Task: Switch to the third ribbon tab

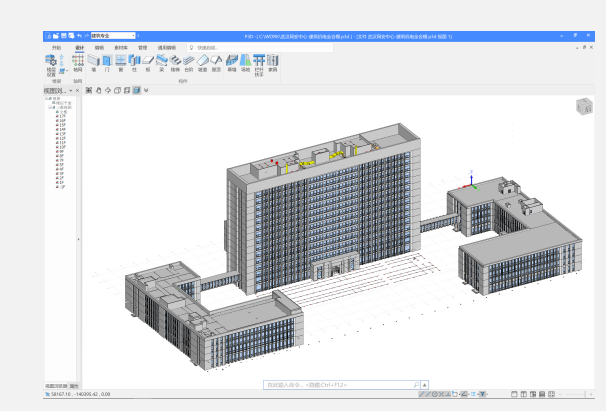Action: pyautogui.click(x=99, y=48)
